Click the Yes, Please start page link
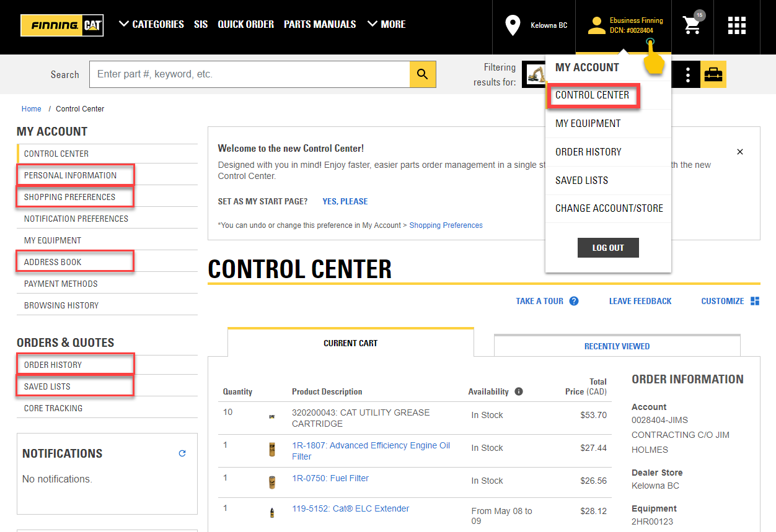The width and height of the screenshot is (776, 532). (345, 201)
